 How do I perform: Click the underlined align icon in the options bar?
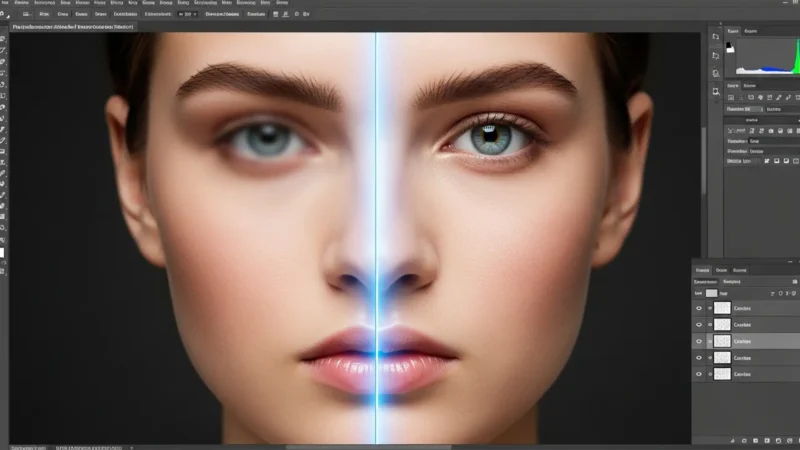pos(286,14)
